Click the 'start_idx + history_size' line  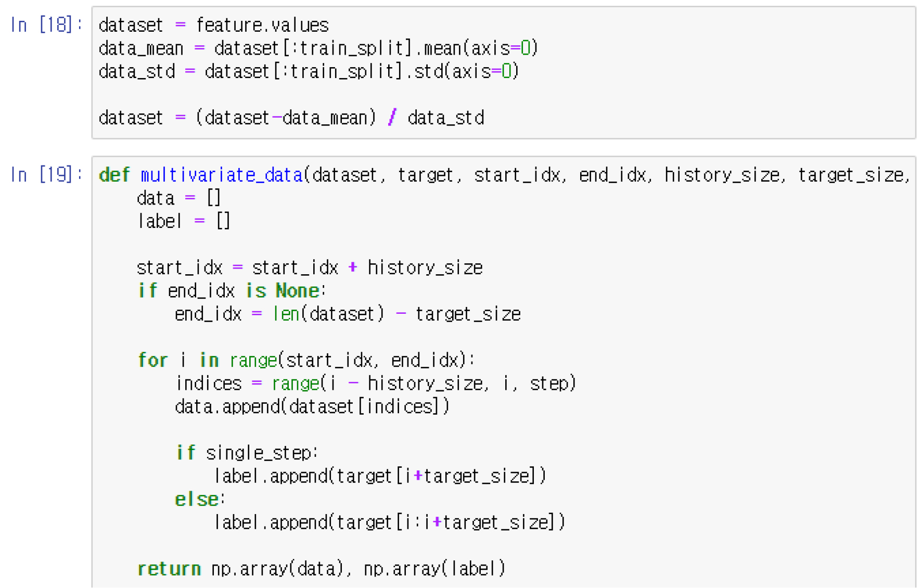pyautogui.click(x=309, y=268)
